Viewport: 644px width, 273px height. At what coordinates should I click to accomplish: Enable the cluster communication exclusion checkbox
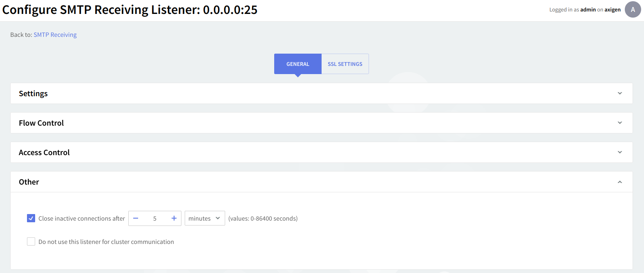[31, 242]
